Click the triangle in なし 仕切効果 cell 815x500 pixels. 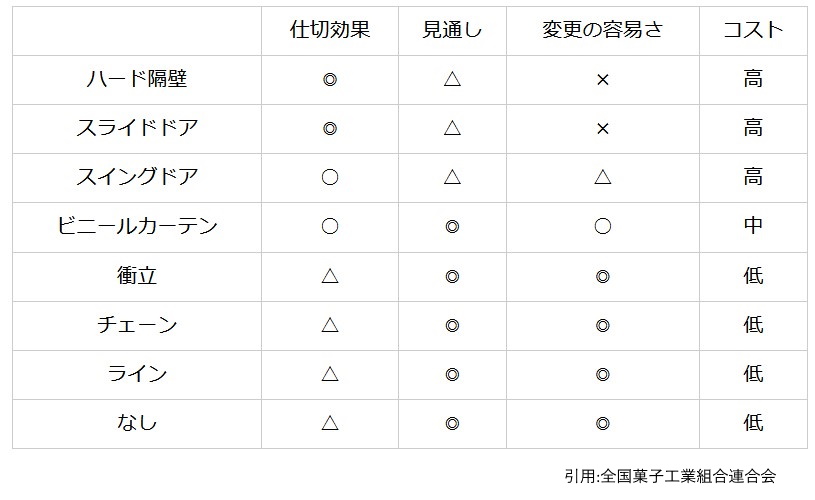(x=330, y=423)
